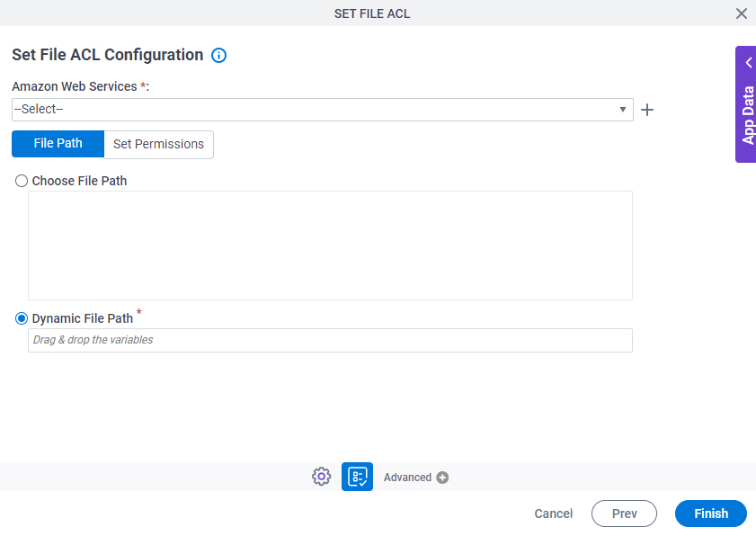Click the Advanced plus icon
This screenshot has height=536, width=756.
click(442, 478)
